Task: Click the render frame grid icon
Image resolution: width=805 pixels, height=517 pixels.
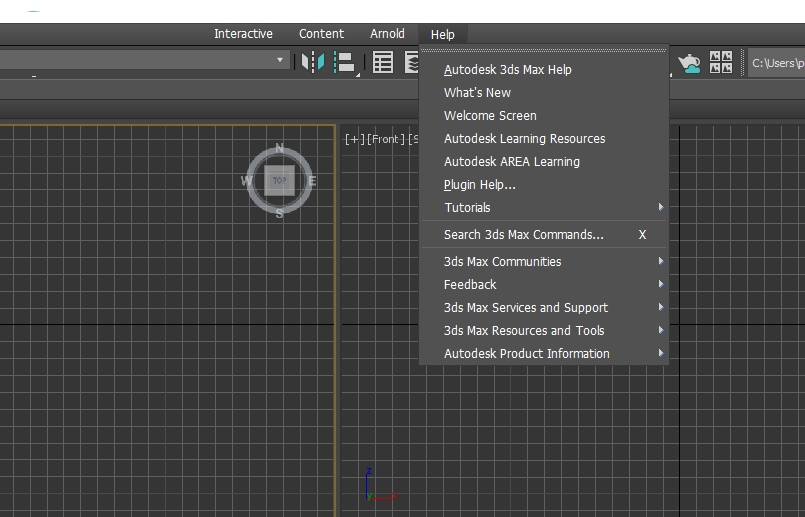Action: [721, 62]
